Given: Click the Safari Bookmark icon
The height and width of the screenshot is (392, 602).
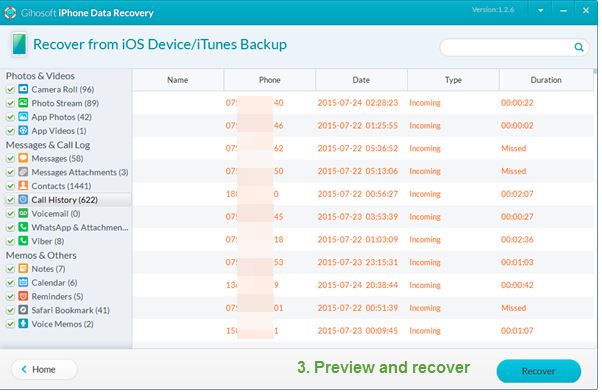Looking at the screenshot, I should click(23, 310).
